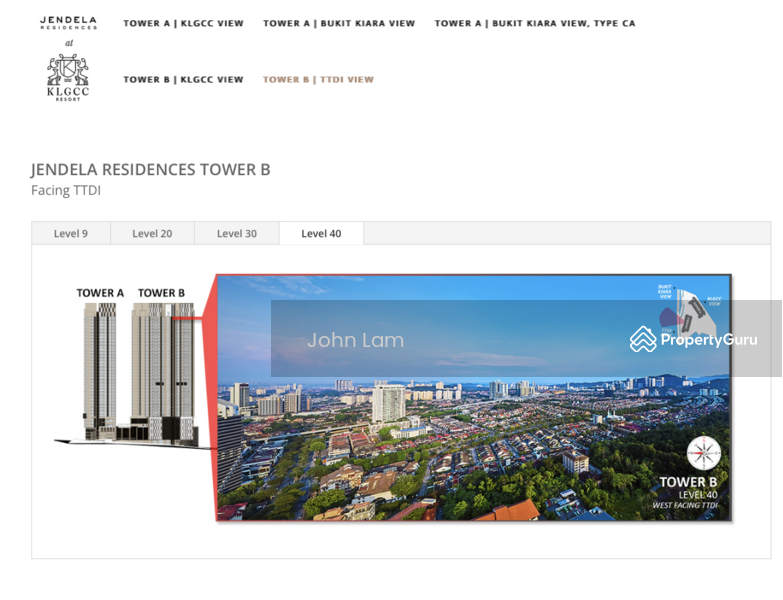The height and width of the screenshot is (600, 783).
Task: Click the 'WEST FACING TTDI' caption in the photo
Action: [x=685, y=505]
